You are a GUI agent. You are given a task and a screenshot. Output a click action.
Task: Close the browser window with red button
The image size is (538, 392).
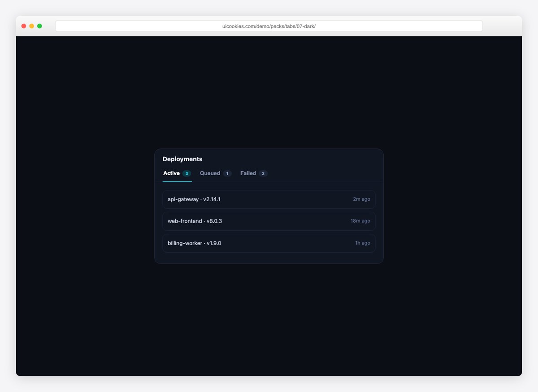pyautogui.click(x=24, y=26)
